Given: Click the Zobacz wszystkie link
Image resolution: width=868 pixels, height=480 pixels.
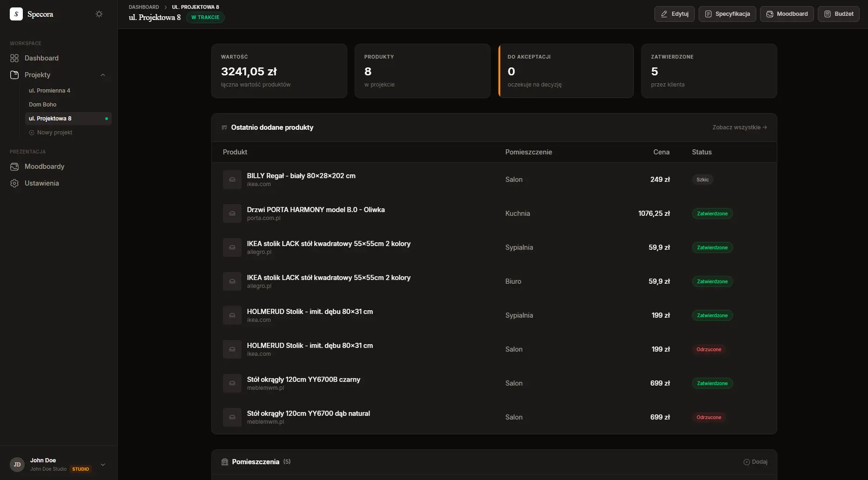Looking at the screenshot, I should pos(739,127).
